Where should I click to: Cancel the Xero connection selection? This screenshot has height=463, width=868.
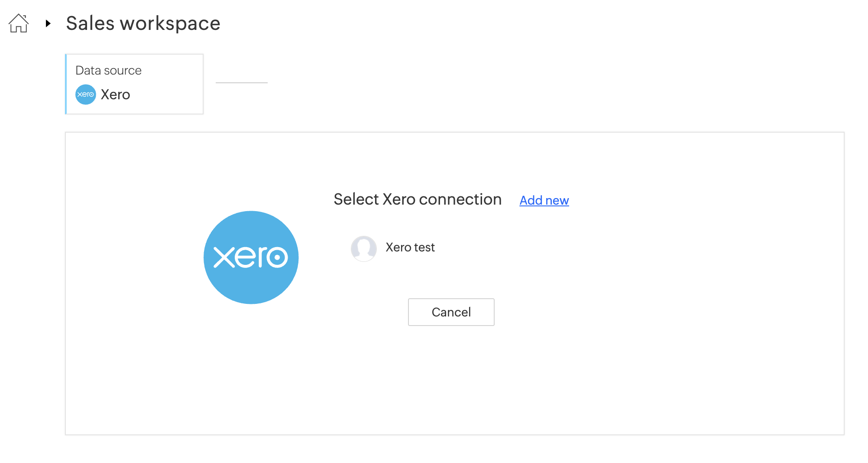(x=451, y=312)
